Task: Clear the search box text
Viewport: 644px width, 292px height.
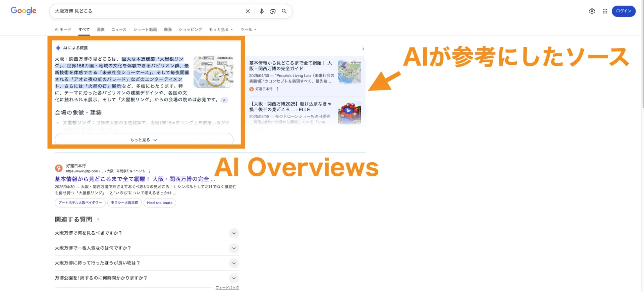Action: [x=248, y=11]
